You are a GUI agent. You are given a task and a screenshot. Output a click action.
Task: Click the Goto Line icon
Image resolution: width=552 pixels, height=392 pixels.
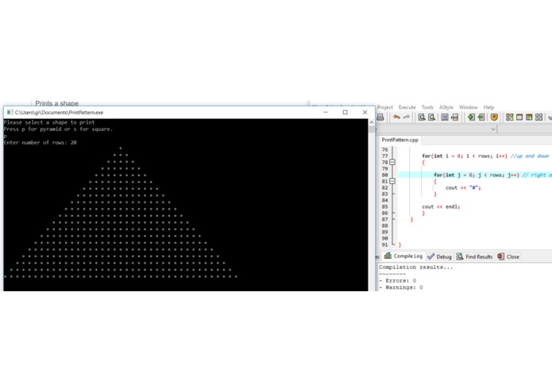[454, 117]
